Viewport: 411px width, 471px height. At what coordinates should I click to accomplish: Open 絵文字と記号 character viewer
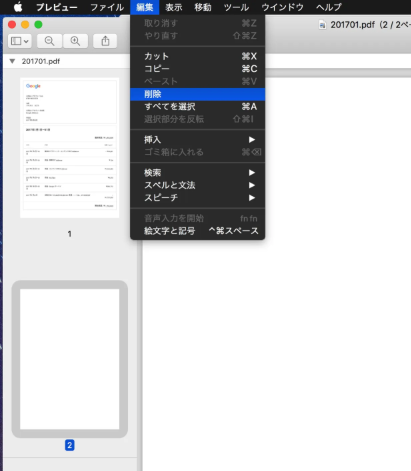click(198, 231)
